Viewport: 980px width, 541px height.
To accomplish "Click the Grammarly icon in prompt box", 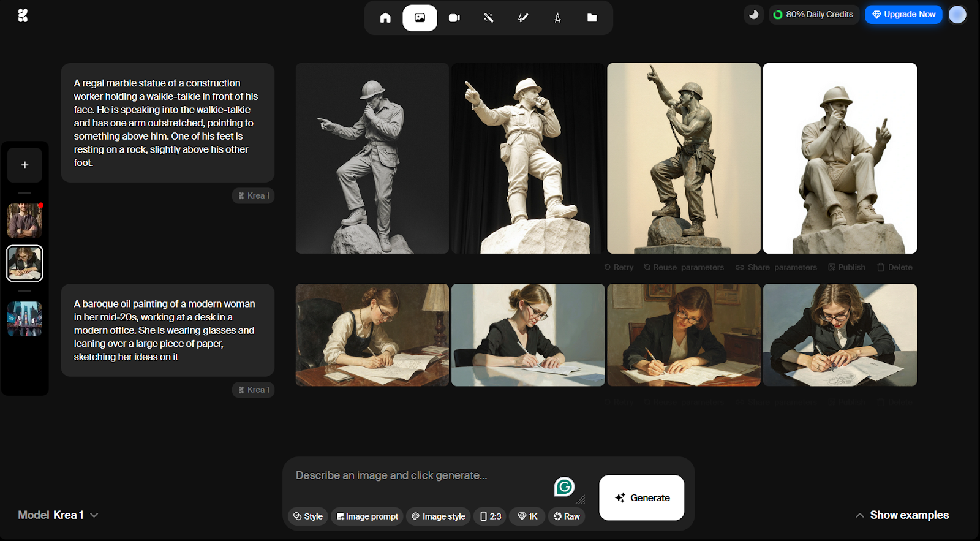I will pos(564,487).
